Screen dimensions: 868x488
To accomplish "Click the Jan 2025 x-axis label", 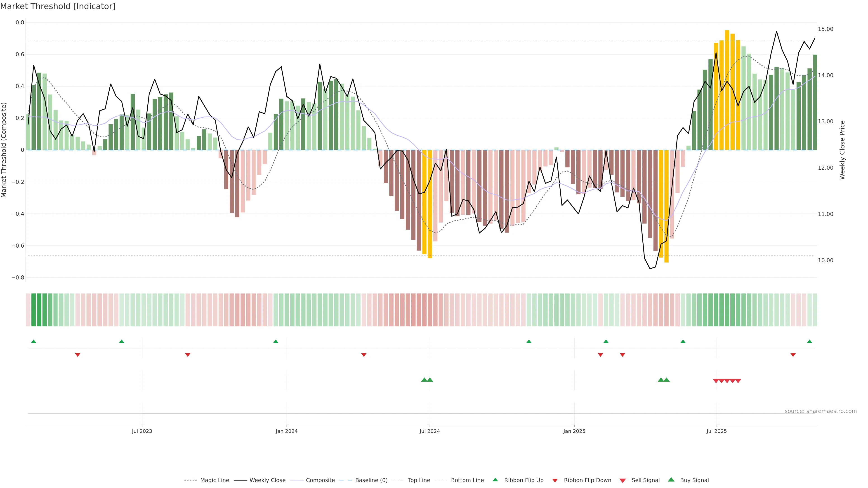I will [574, 431].
